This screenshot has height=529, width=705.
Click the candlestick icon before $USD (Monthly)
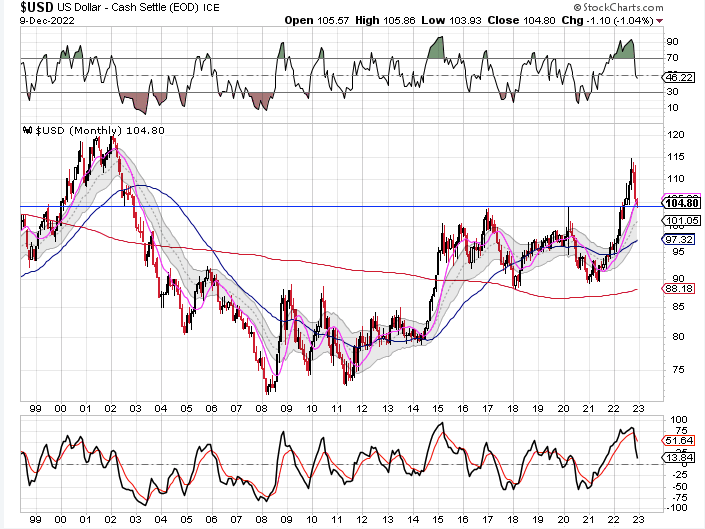27,131
